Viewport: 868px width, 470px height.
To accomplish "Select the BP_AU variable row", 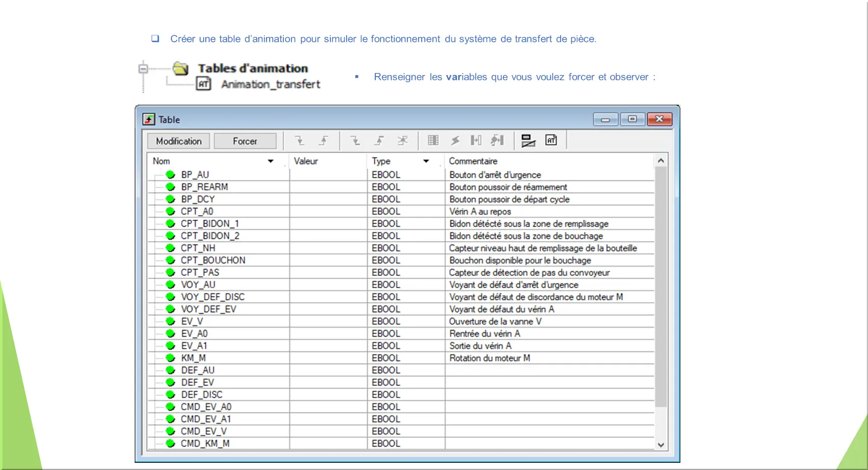I will [x=401, y=175].
